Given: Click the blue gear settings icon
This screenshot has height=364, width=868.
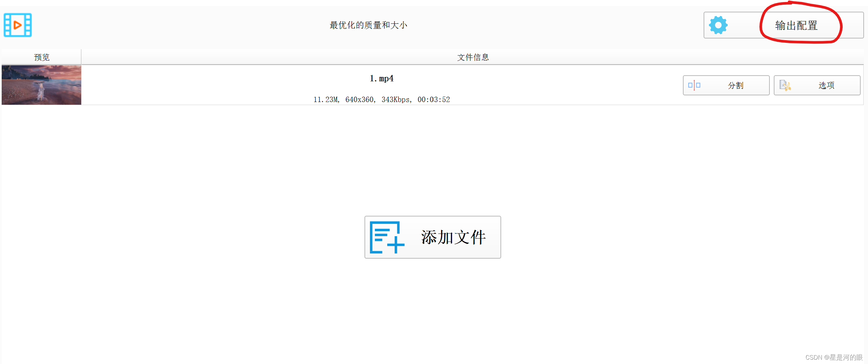Looking at the screenshot, I should tap(718, 25).
